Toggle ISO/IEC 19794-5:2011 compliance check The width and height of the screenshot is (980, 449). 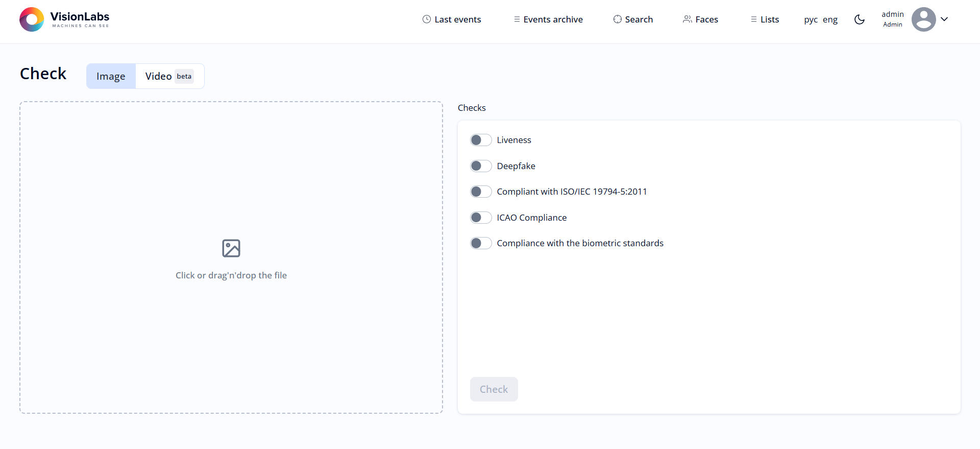(481, 192)
